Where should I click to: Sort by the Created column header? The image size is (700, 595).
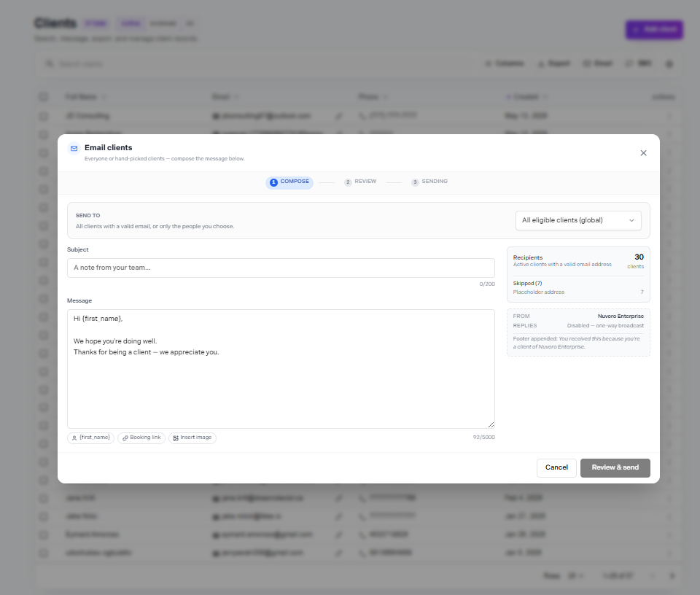click(x=526, y=97)
